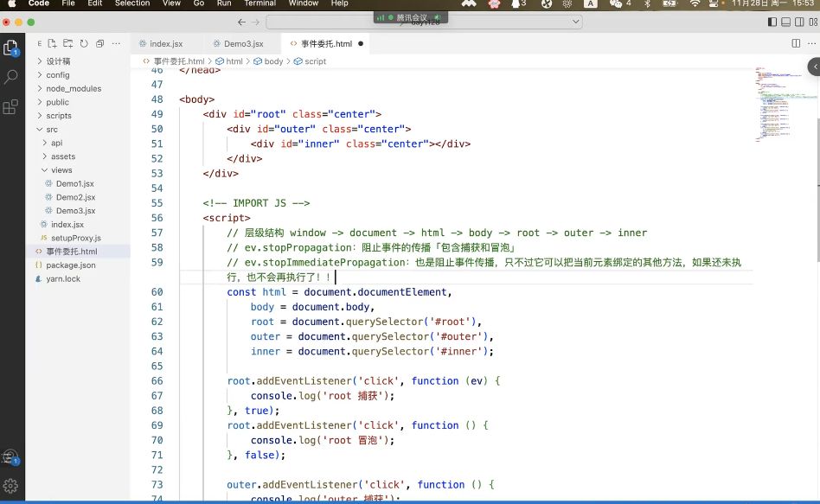Switch to the index.jsx tab
820x504 pixels.
[166, 44]
